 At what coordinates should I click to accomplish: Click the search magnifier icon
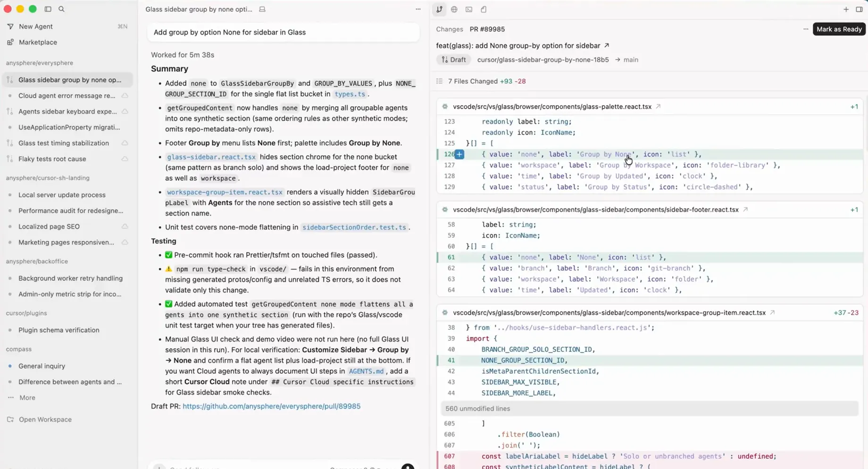tap(61, 9)
